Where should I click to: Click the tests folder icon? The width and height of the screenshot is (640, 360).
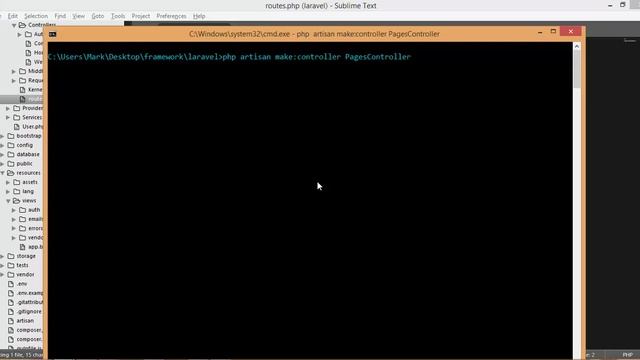click(x=11, y=265)
